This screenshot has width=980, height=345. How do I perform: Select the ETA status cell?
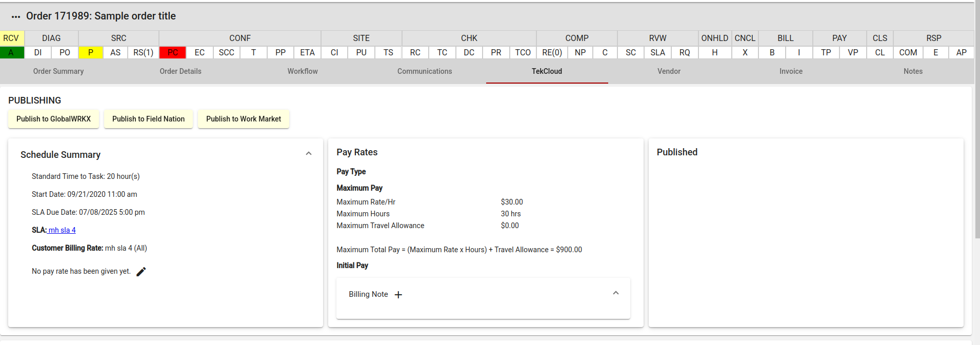[307, 52]
